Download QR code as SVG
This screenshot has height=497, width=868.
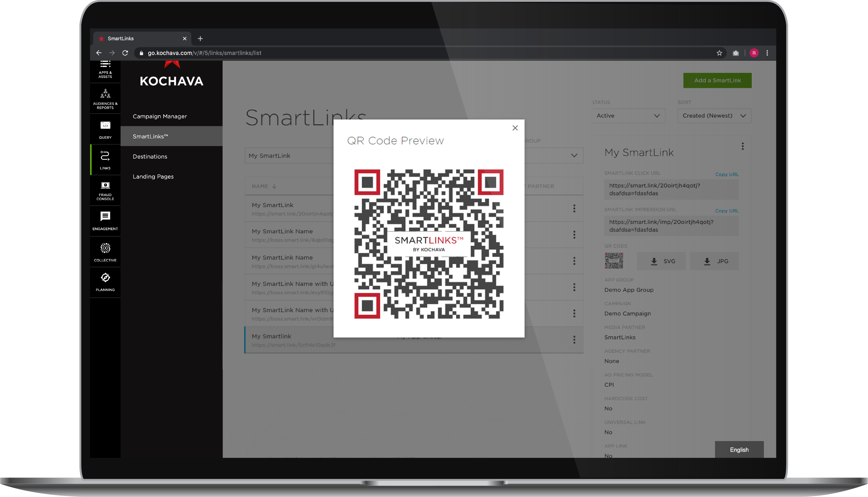(661, 261)
